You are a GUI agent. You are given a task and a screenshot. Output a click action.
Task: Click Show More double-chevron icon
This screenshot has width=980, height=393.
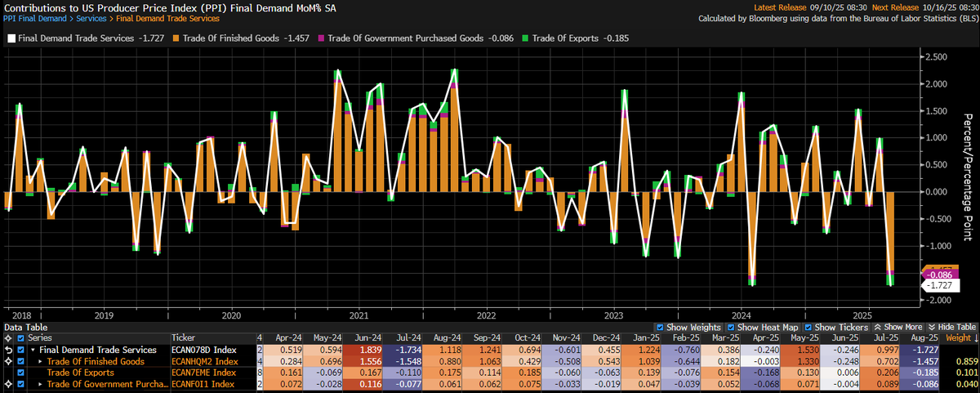[x=876, y=327]
